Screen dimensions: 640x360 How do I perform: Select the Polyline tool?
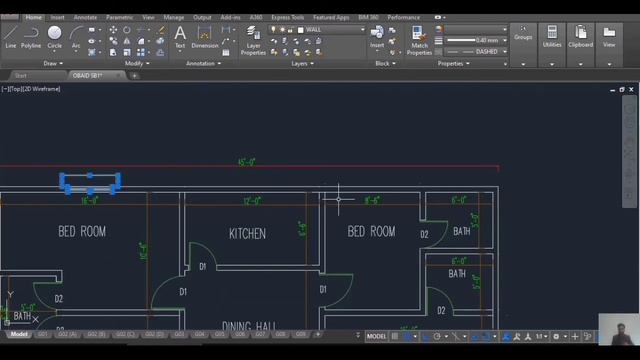(31, 37)
